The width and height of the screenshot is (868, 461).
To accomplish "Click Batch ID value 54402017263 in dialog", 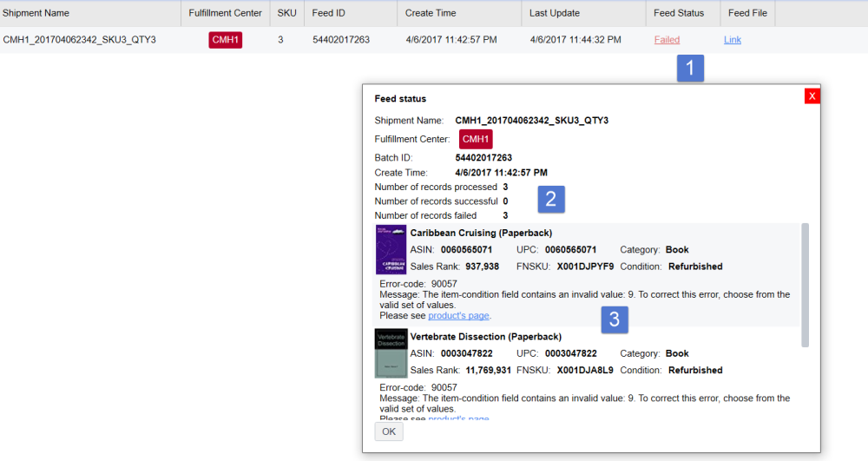I will tap(483, 158).
